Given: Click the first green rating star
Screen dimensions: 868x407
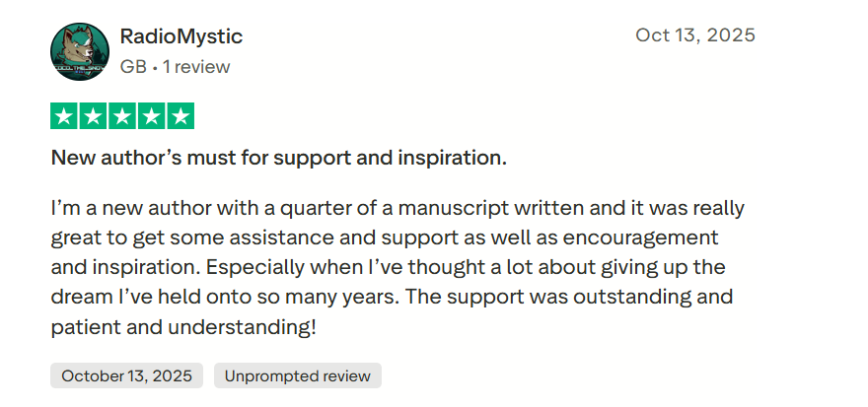Looking at the screenshot, I should tap(64, 116).
